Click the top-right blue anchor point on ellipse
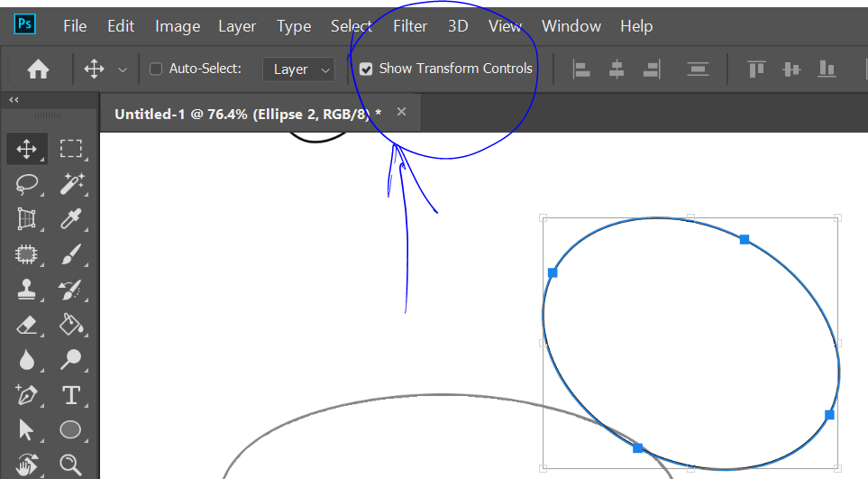The image size is (868, 479). pyautogui.click(x=745, y=239)
